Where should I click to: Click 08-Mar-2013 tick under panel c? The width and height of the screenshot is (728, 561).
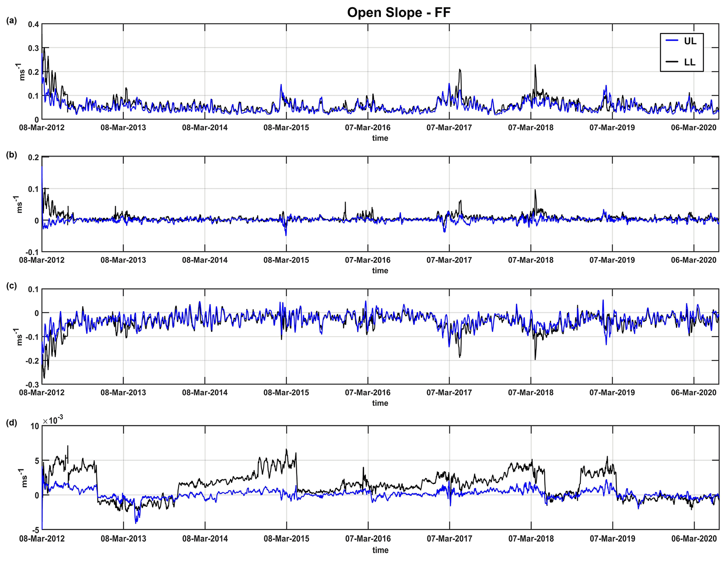(x=123, y=393)
